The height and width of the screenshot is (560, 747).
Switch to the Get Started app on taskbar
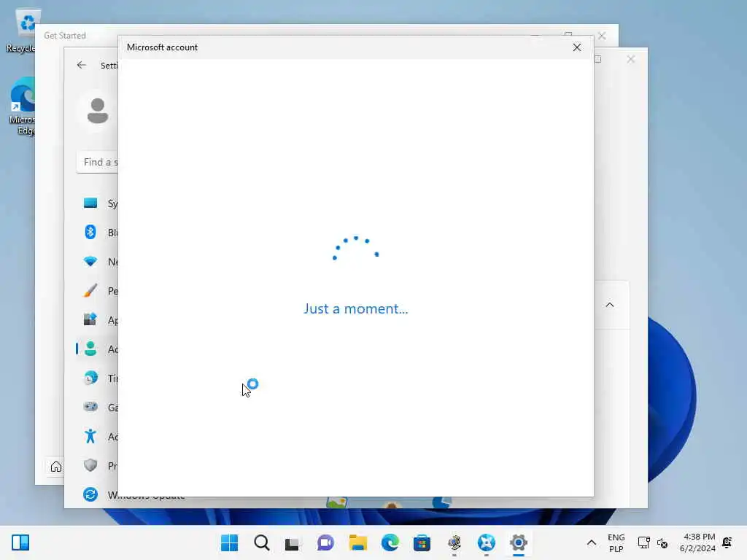point(487,542)
